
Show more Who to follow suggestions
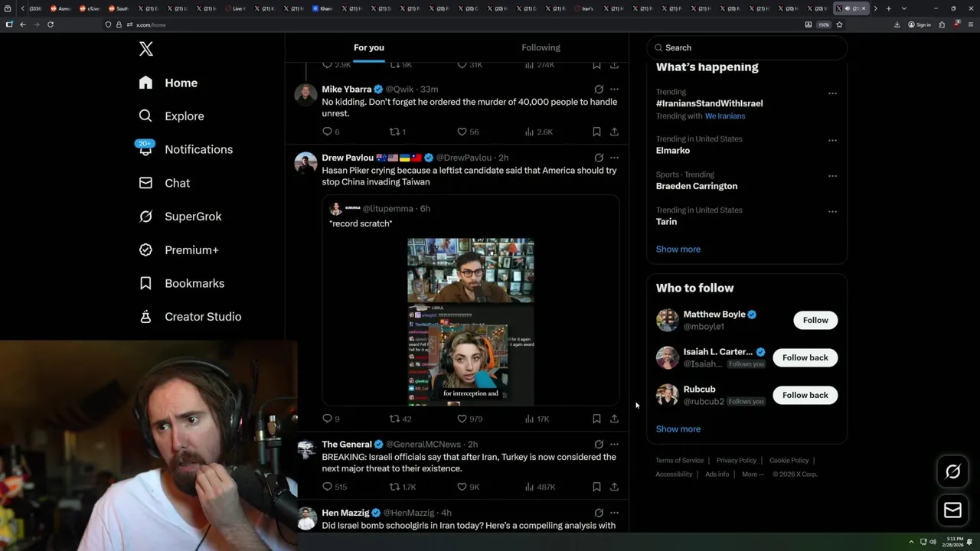(678, 429)
